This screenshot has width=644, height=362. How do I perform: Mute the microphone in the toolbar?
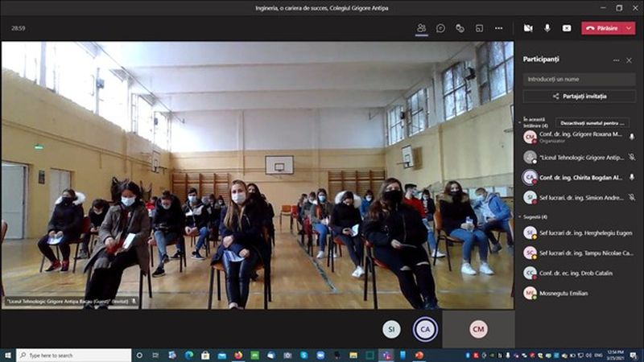(x=547, y=27)
